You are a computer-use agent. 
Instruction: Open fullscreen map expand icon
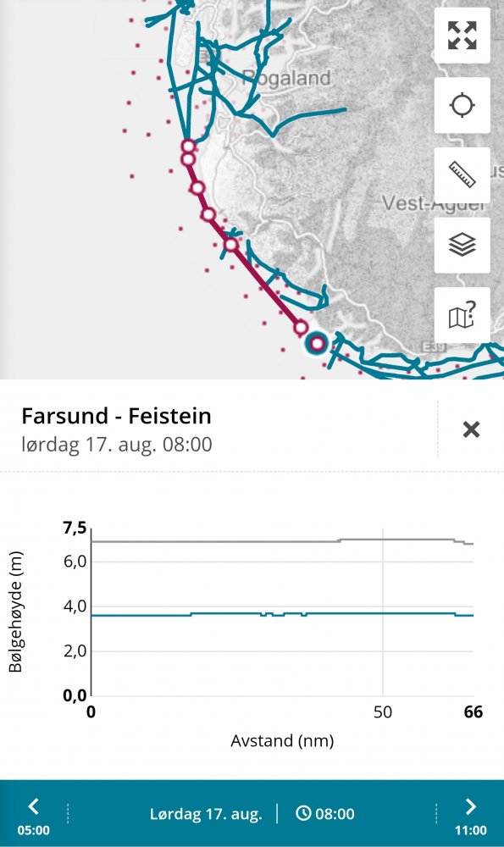462,35
